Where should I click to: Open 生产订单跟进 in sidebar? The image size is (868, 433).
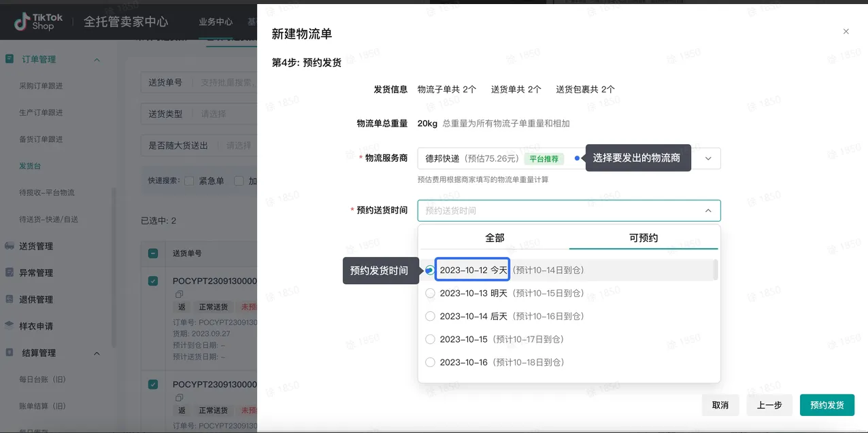41,112
